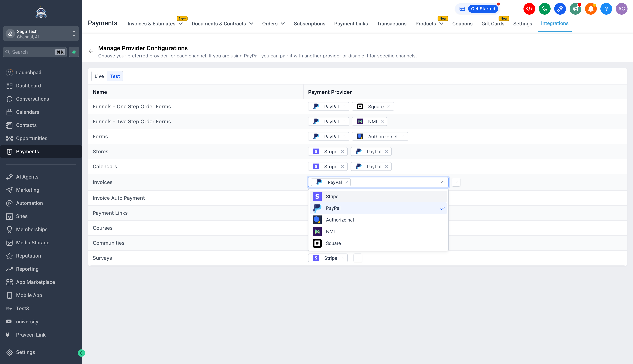633x364 pixels.
Task: Click the Get Started button
Action: point(483,9)
